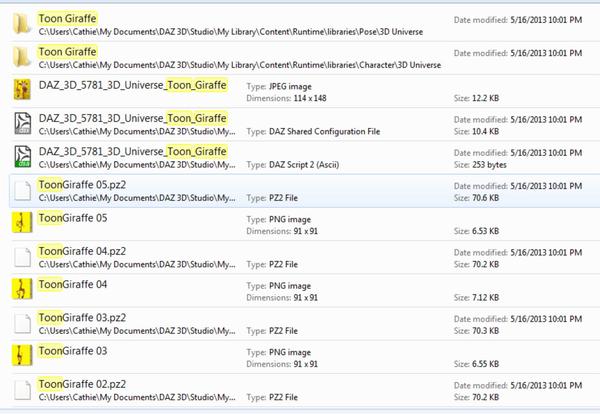Click 'Type: DAZ Shared Configuration File' text
600x414 pixels.
[313, 132]
